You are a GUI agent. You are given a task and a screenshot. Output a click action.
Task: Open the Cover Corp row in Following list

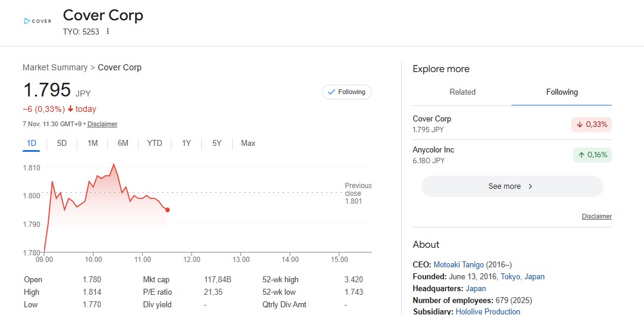512,124
